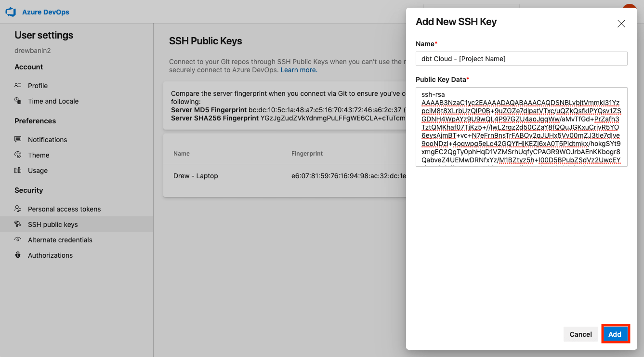Select the Profile icon in the sidebar
Screen dimensions: 644x357
pos(18,85)
